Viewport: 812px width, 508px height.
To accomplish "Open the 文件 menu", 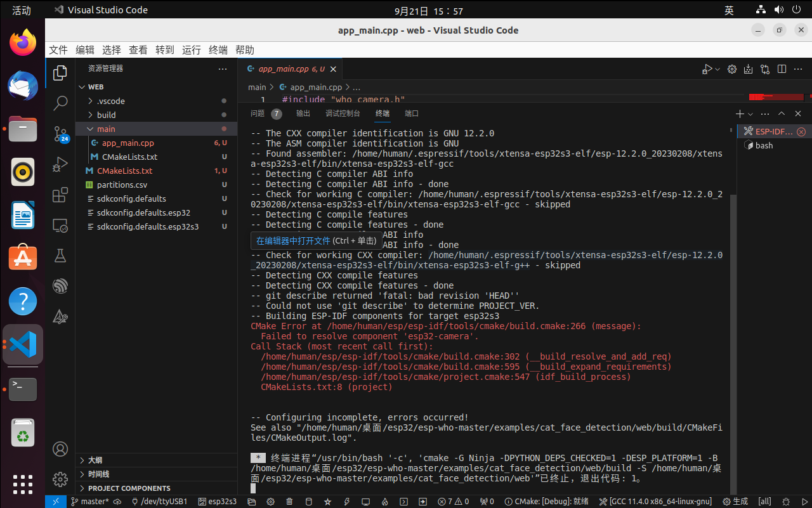I will (x=58, y=50).
